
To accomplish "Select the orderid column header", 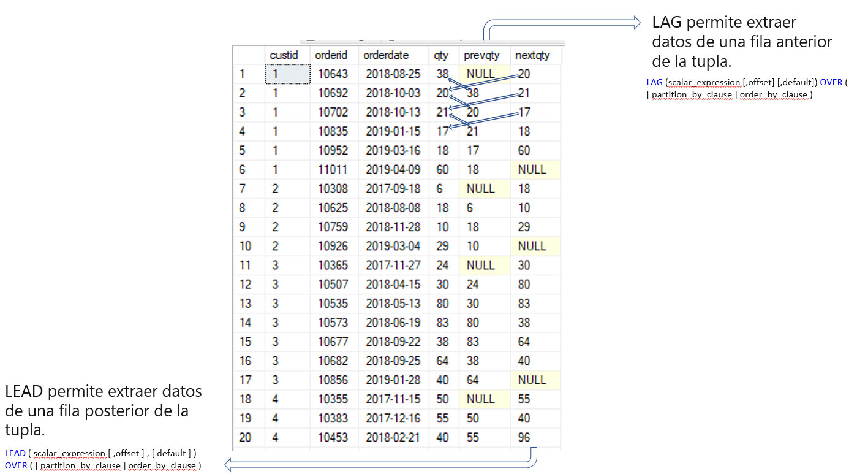I will pos(331,55).
